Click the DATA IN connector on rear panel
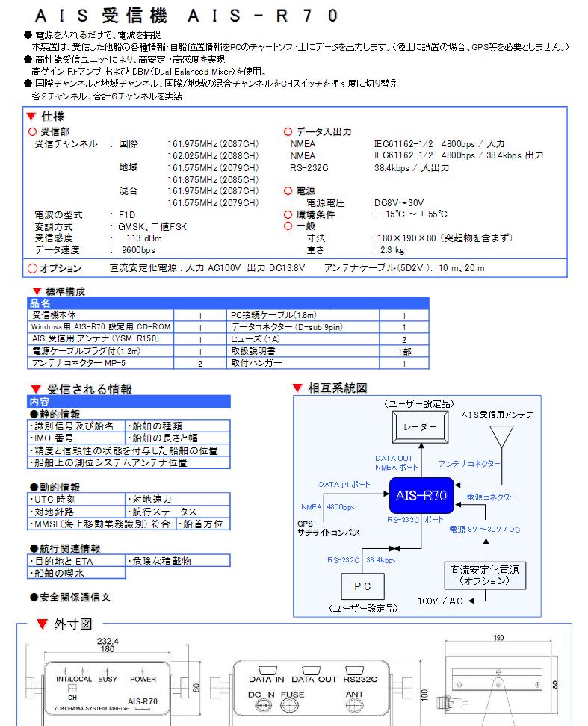 (267, 671)
